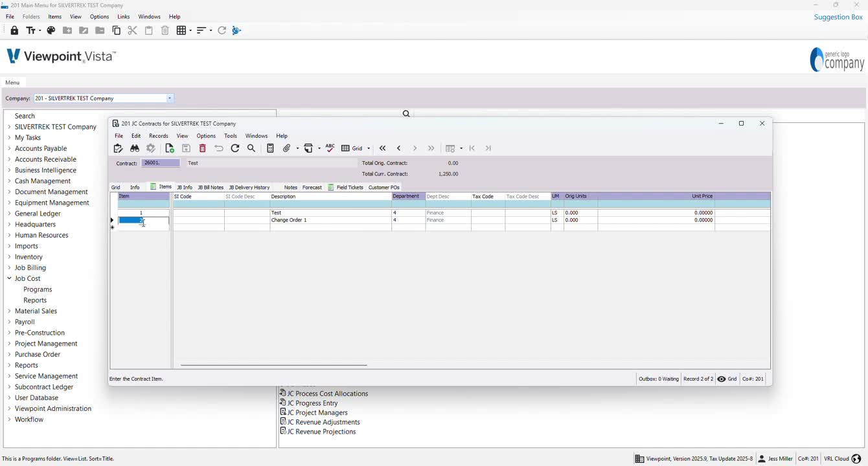Screen dimensions: 868x466
Task: Open the Links menu in main window
Action: (x=124, y=17)
